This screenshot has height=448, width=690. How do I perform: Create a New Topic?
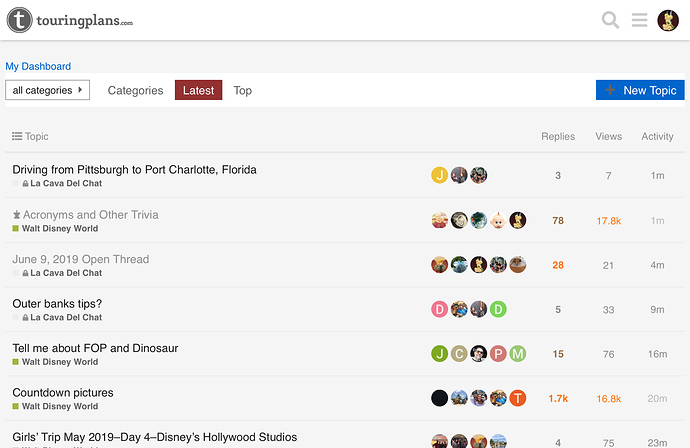click(640, 90)
